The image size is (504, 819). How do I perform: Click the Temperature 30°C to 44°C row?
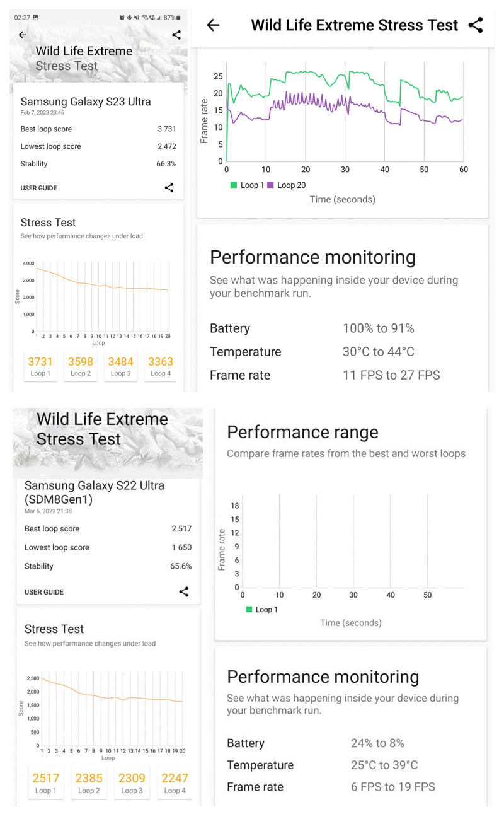(342, 352)
